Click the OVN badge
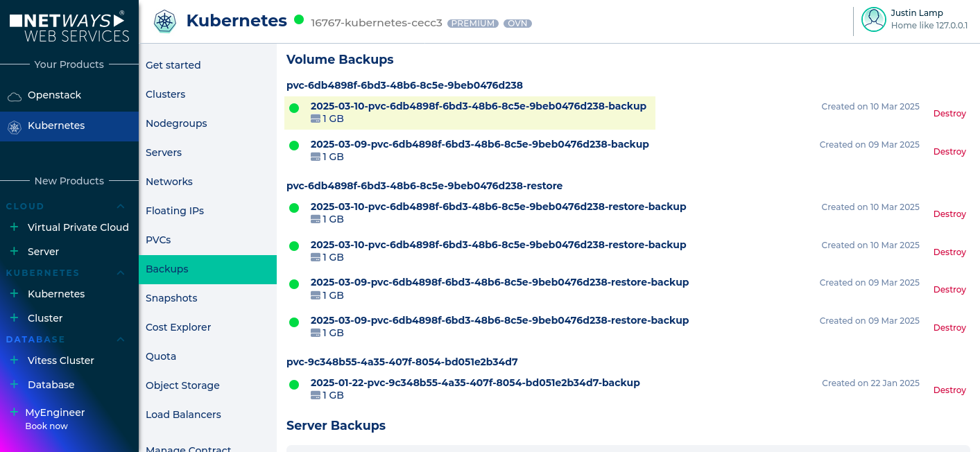 pyautogui.click(x=517, y=23)
